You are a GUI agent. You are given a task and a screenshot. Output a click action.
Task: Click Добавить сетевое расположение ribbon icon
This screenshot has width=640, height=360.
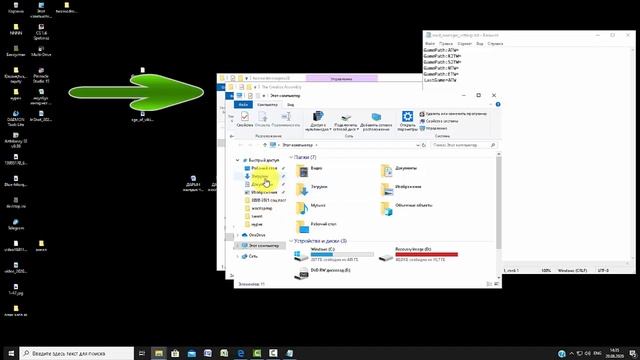click(376, 120)
